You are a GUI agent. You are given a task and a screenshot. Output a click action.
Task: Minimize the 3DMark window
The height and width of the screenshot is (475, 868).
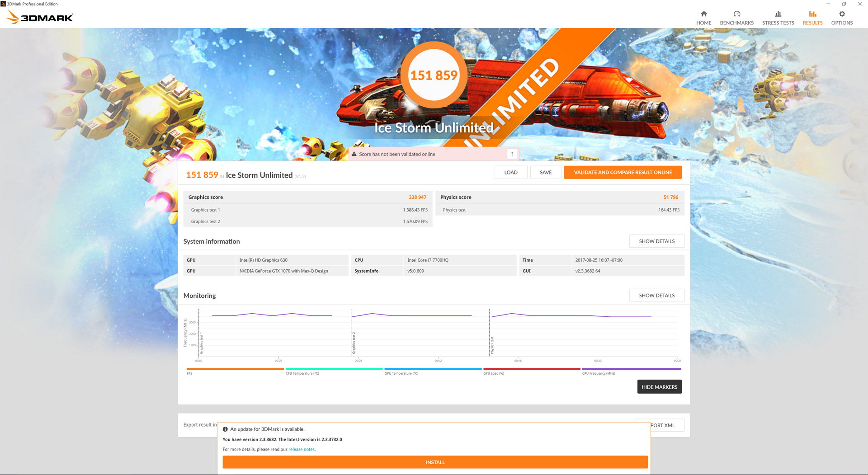point(828,4)
